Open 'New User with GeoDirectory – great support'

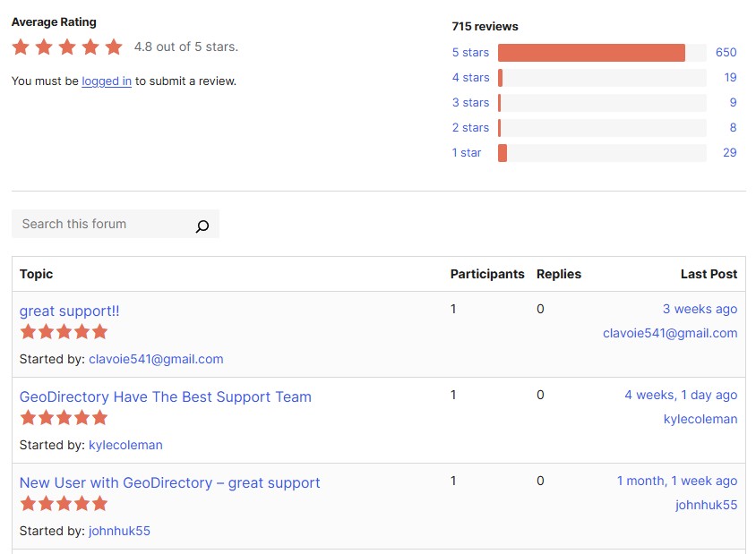coord(169,482)
